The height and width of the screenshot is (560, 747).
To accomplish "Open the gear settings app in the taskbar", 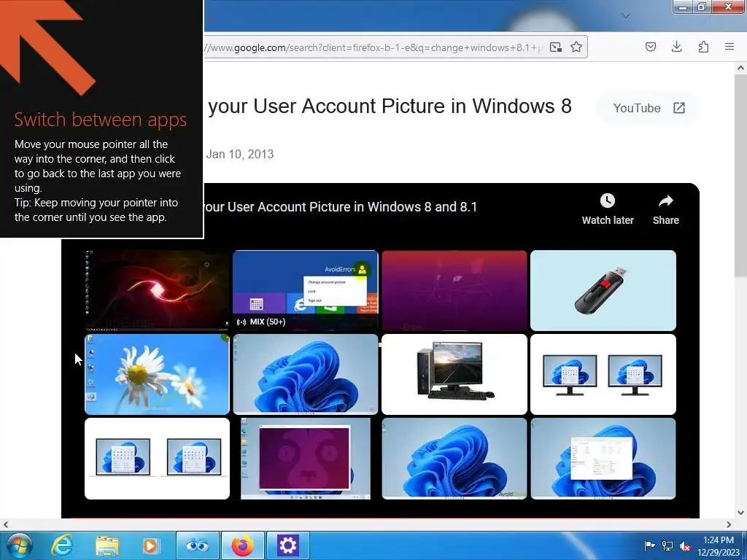I will tap(287, 545).
